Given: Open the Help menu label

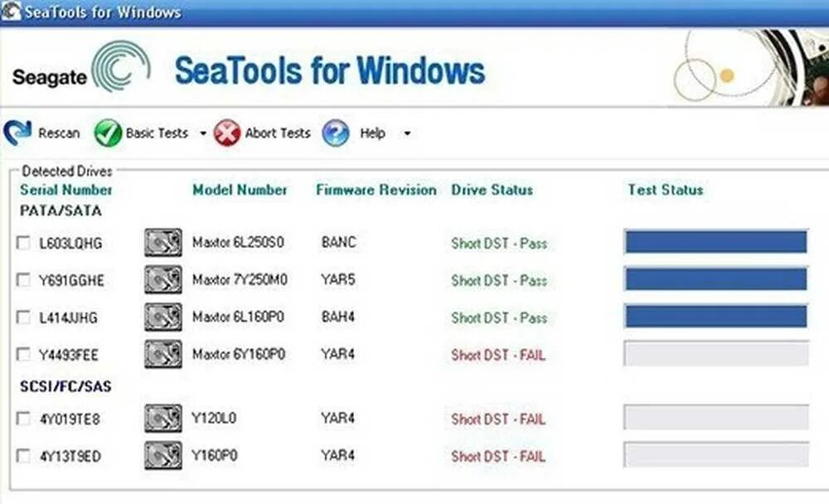Looking at the screenshot, I should [372, 133].
